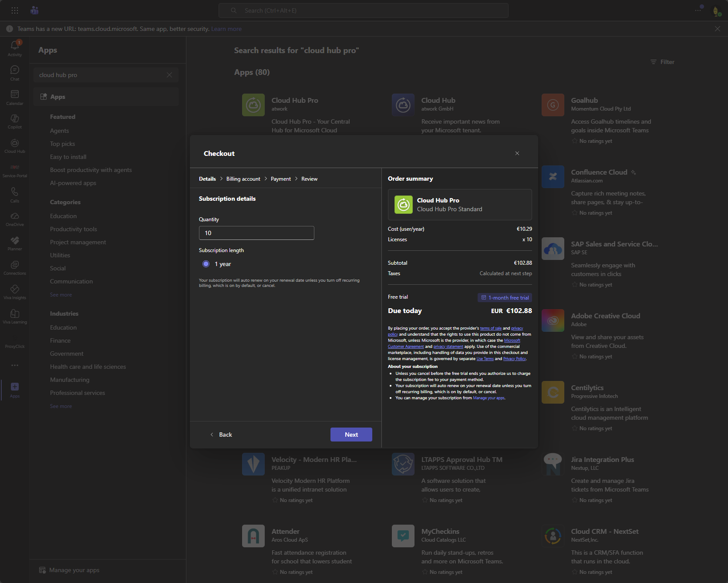
Task: Open Calls in the left rail
Action: tap(15, 195)
